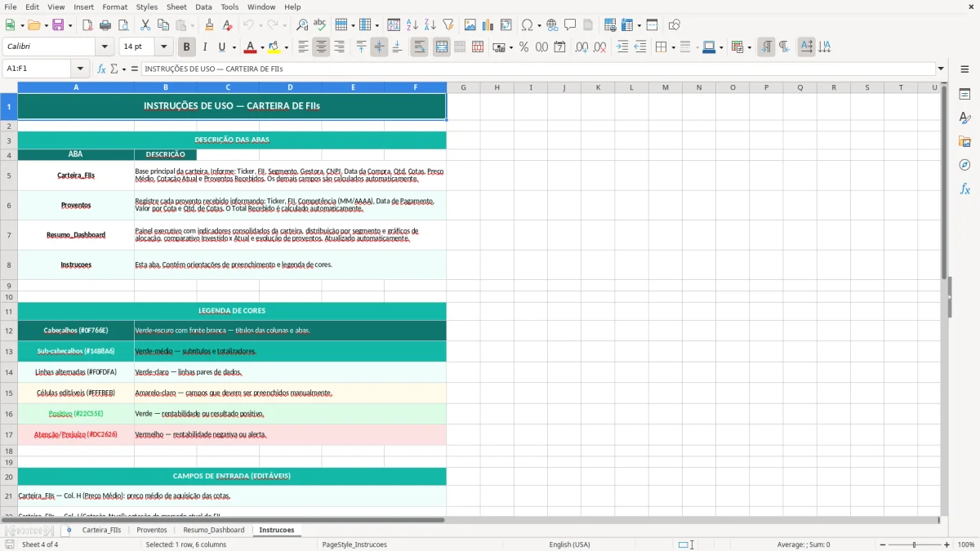Toggle Center Vertically alignment

click(x=379, y=47)
